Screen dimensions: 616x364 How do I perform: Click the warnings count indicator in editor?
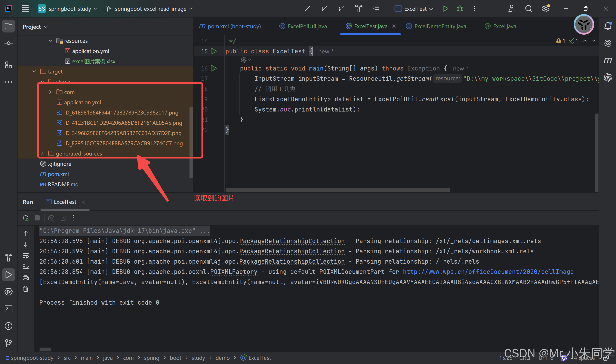[x=561, y=41]
